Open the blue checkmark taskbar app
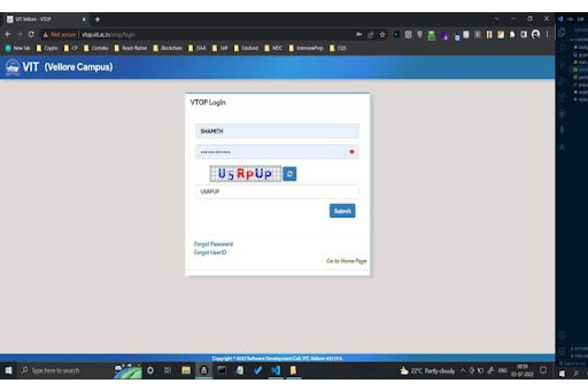 [x=258, y=370]
